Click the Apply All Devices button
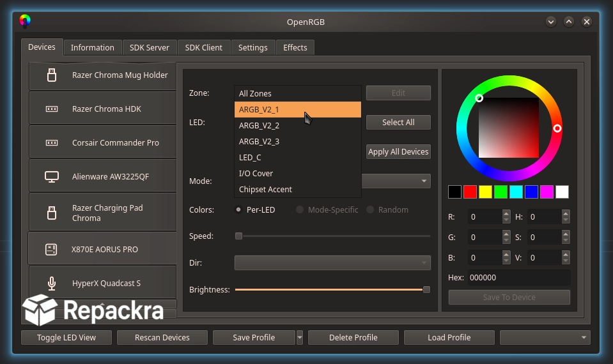The height and width of the screenshot is (364, 613). pyautogui.click(x=398, y=151)
